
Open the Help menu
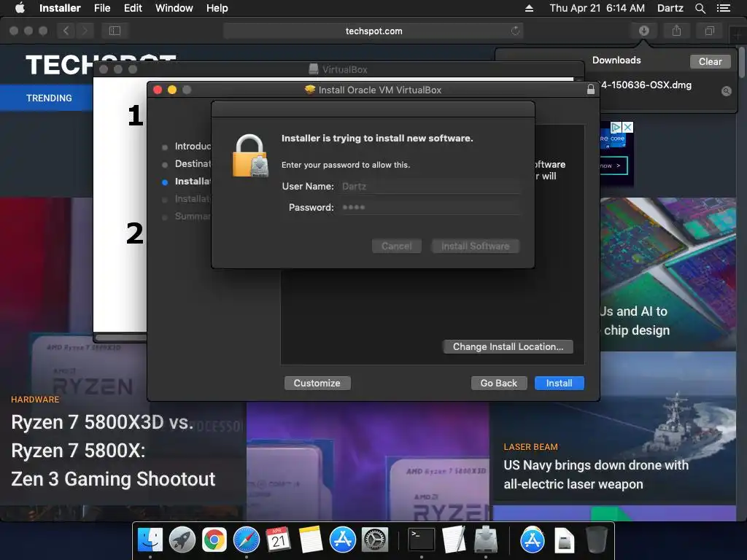(x=217, y=8)
